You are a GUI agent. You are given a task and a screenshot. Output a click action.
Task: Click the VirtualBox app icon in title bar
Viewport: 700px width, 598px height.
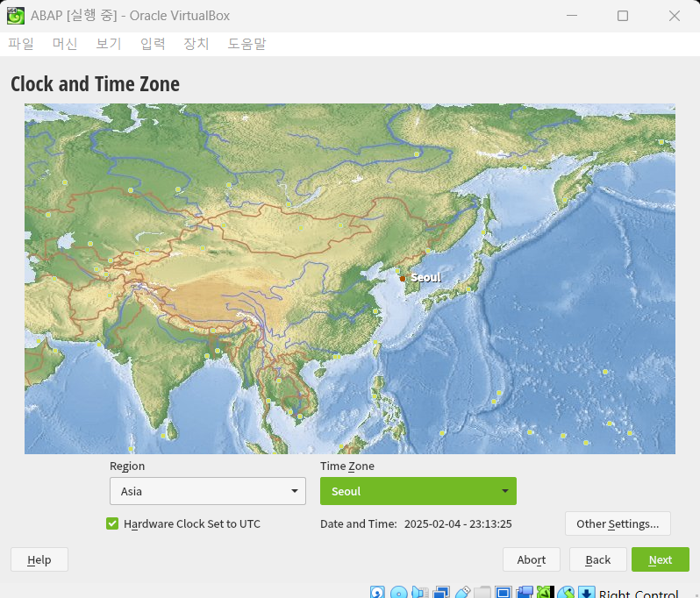pyautogui.click(x=16, y=16)
